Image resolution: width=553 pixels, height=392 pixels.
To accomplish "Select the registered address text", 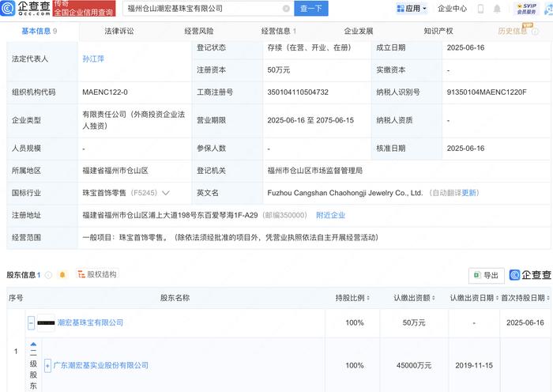I will tap(170, 215).
